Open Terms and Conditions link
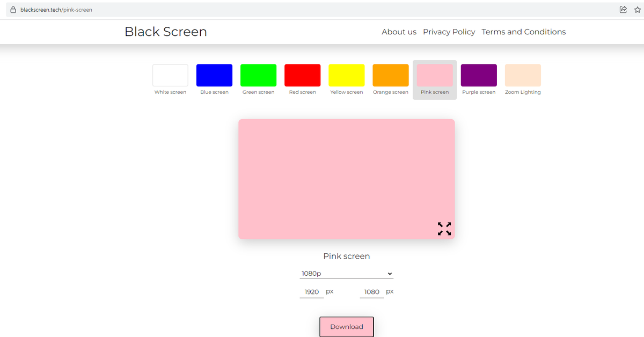 pyautogui.click(x=523, y=32)
